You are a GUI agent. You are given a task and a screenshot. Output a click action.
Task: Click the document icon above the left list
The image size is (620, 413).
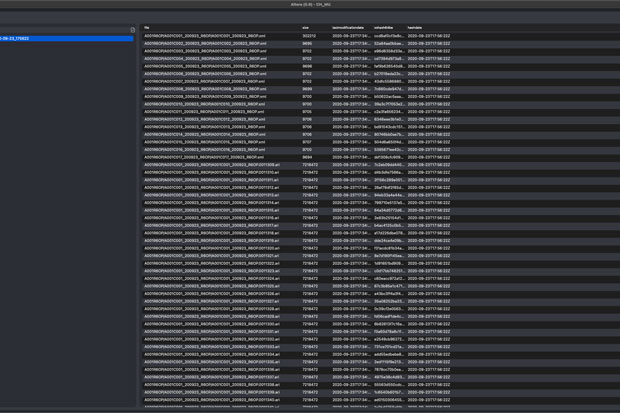click(132, 30)
